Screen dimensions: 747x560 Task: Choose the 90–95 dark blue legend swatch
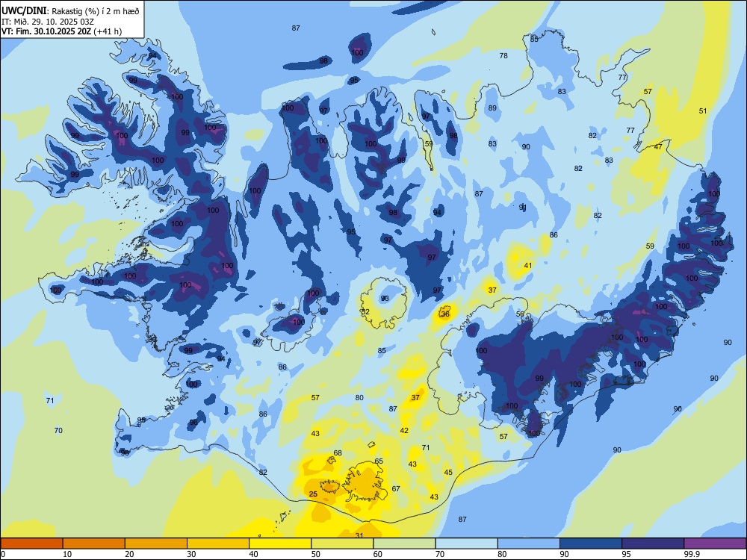(x=591, y=544)
